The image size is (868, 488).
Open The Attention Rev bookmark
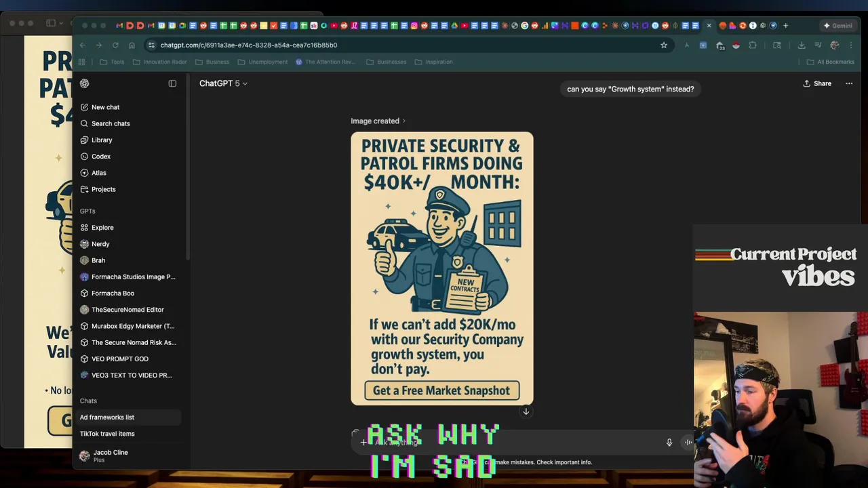pyautogui.click(x=325, y=62)
